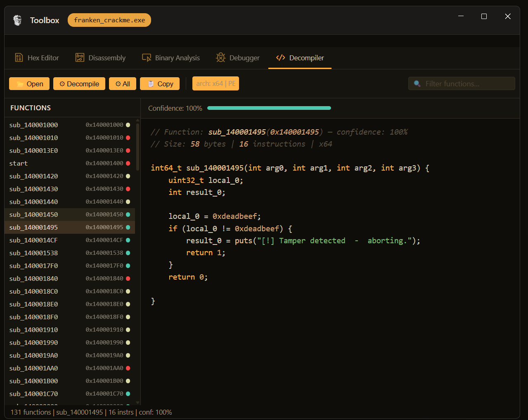Select function sub_1400013E0
The image size is (528, 420).
tap(70, 150)
